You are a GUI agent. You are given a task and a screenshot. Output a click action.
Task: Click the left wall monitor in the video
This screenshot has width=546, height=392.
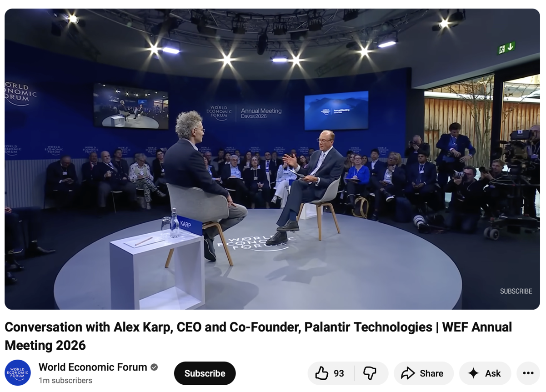(131, 106)
